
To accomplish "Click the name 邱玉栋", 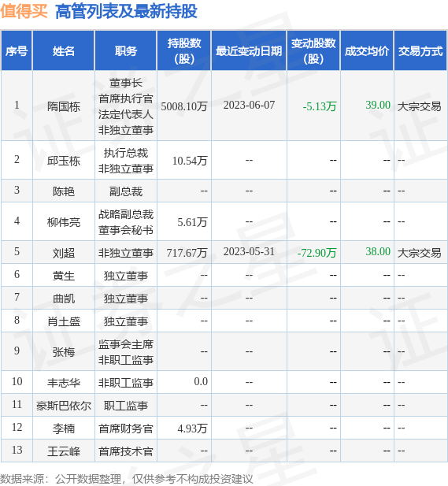I will [64, 161].
